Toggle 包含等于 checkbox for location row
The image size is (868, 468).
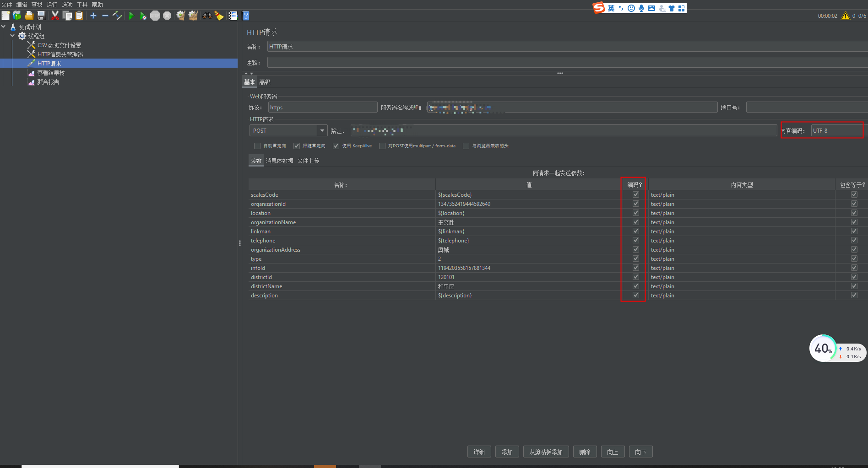854,213
